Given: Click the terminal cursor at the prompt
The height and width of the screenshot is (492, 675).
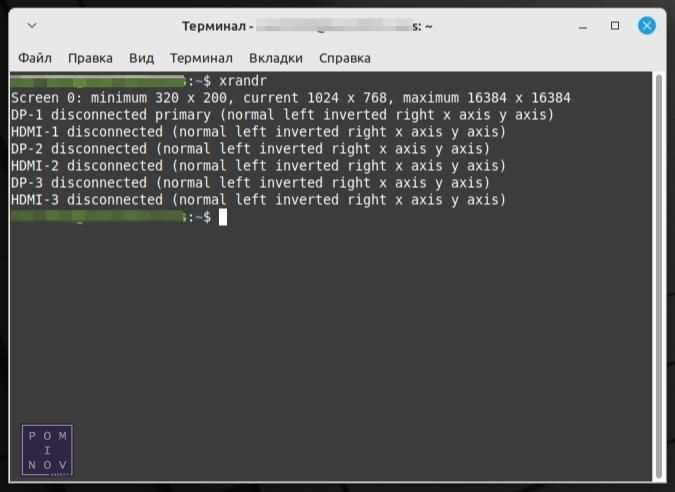Looking at the screenshot, I should point(223,217).
